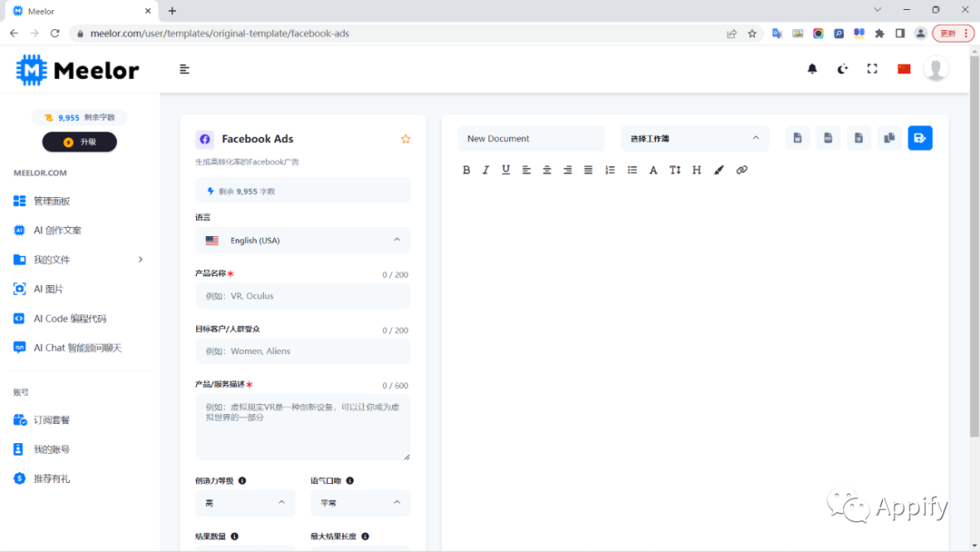Image resolution: width=980 pixels, height=552 pixels.
Task: Align text left in the editor
Action: pos(526,170)
